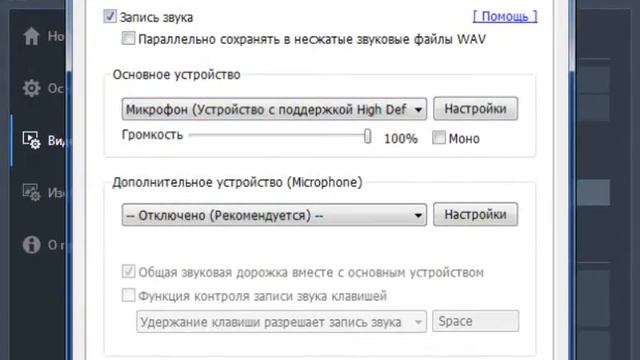This screenshot has height=360, width=640.
Task: Click the Громкость volume slider handle
Action: [x=367, y=136]
